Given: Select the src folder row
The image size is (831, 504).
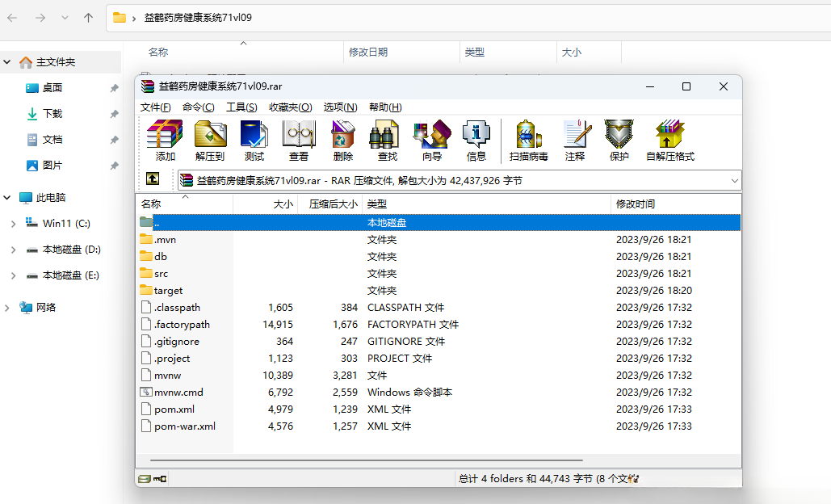Looking at the screenshot, I should 439,274.
